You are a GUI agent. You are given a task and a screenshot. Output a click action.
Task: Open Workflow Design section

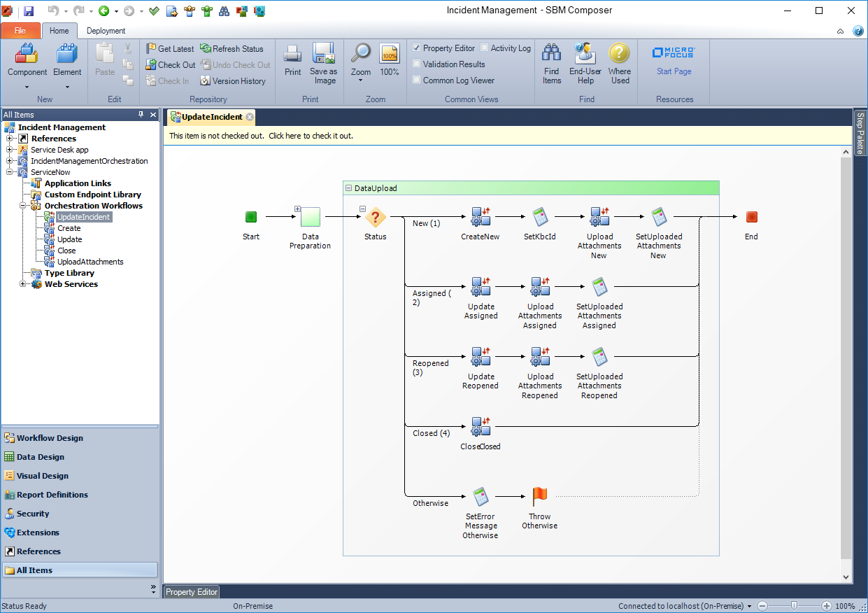(80, 438)
